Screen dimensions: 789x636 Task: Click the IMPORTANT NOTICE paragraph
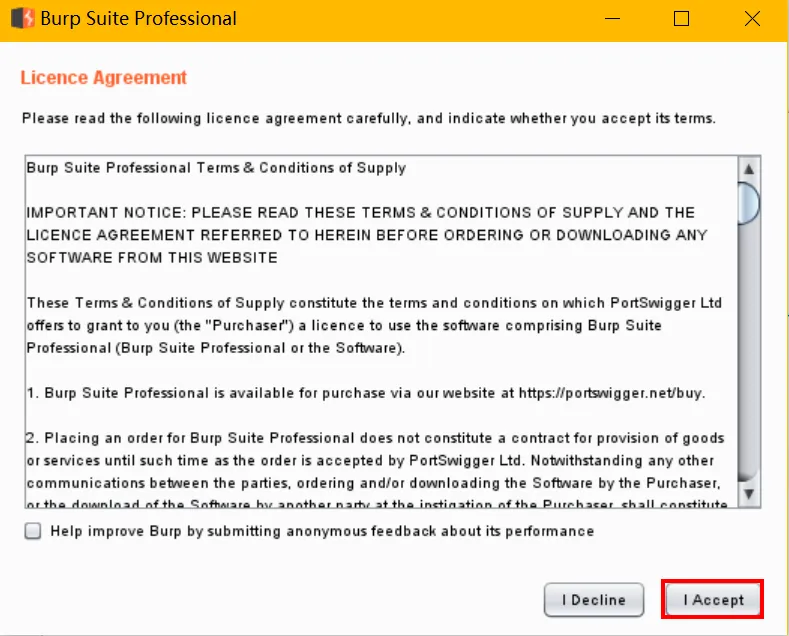[x=367, y=235]
